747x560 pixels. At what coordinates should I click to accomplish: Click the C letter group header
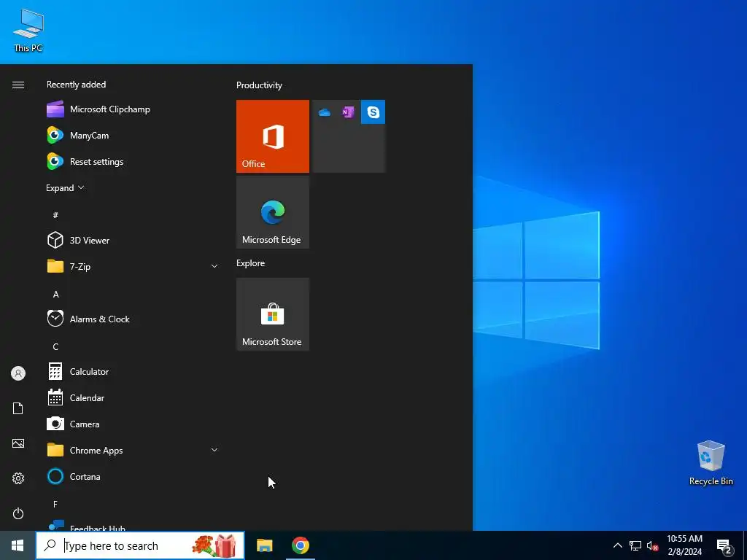point(55,346)
